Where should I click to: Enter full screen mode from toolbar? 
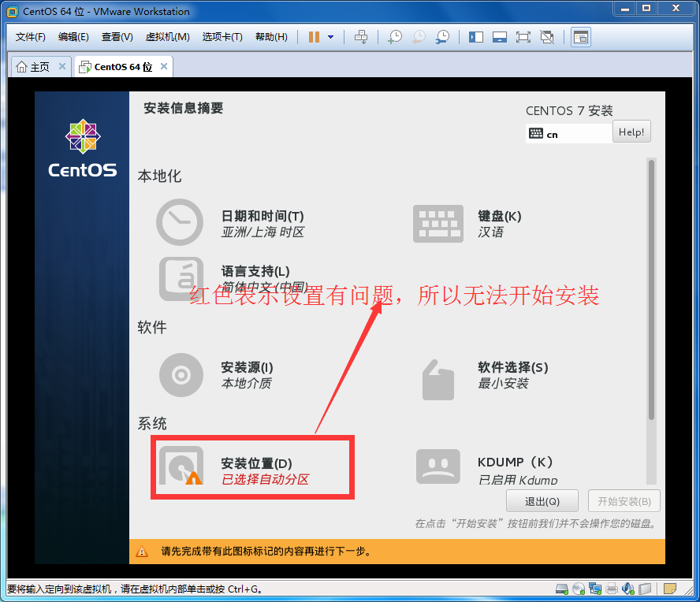pos(523,37)
